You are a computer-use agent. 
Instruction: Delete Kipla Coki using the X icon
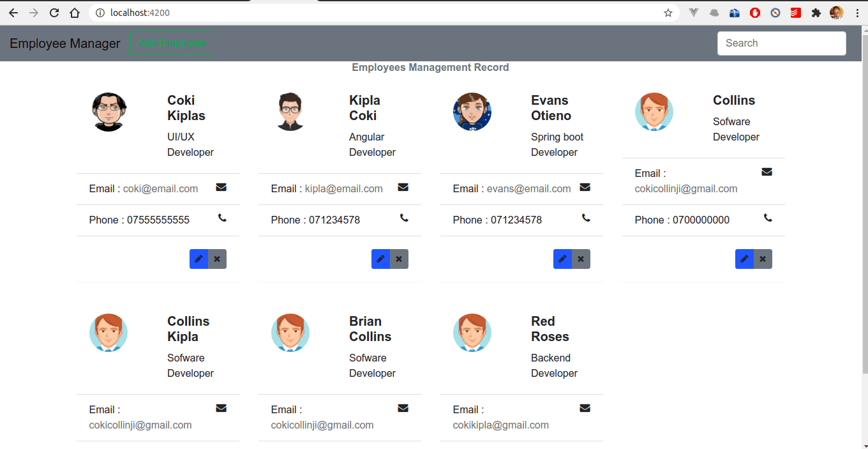click(x=399, y=259)
